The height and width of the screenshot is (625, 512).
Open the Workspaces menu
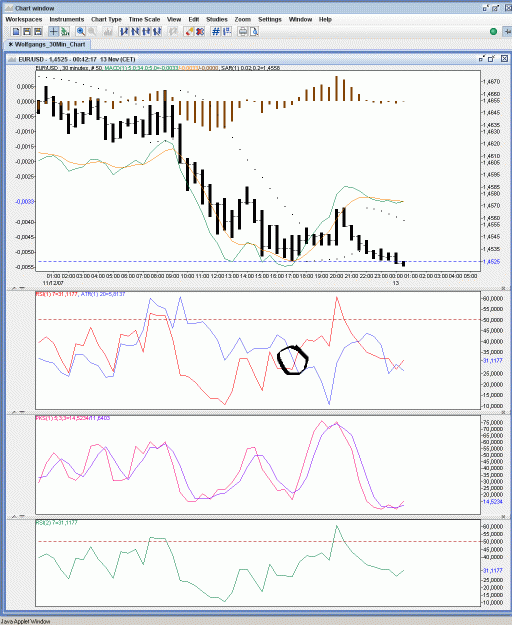[x=24, y=19]
